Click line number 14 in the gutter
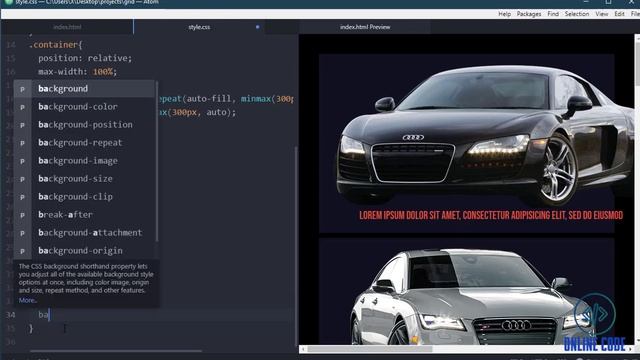The image size is (640, 360). (11, 45)
